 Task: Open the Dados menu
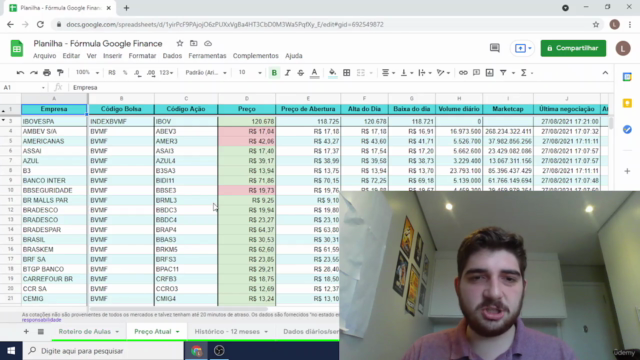[172, 56]
